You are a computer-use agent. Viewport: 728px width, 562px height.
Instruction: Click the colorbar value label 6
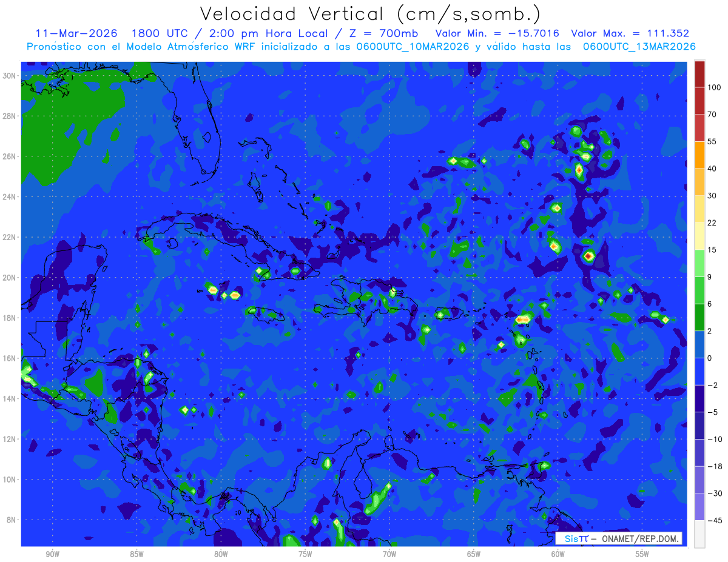click(710, 304)
